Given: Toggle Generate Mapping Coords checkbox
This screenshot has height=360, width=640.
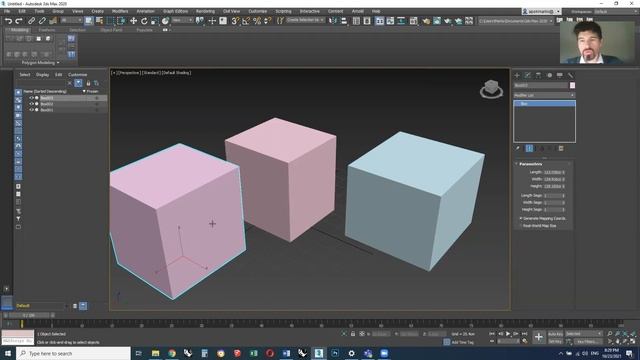Looking at the screenshot, I should pyautogui.click(x=521, y=218).
